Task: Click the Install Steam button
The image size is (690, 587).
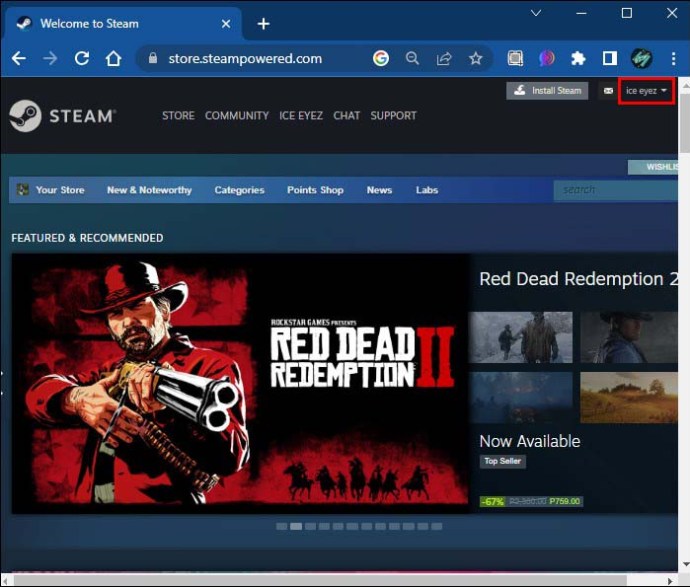Action: coord(547,91)
